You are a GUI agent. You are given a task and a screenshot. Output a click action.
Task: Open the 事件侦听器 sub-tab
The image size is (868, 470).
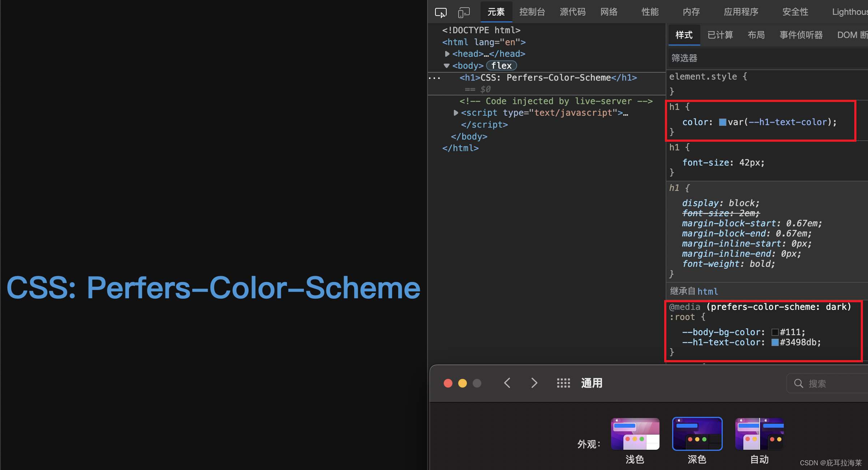801,35
